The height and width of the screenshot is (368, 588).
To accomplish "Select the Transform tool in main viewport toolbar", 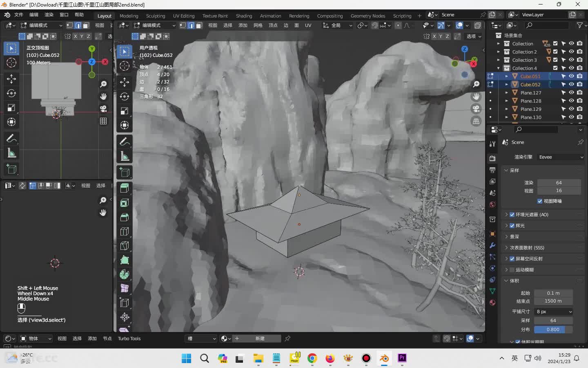I will 125,125.
